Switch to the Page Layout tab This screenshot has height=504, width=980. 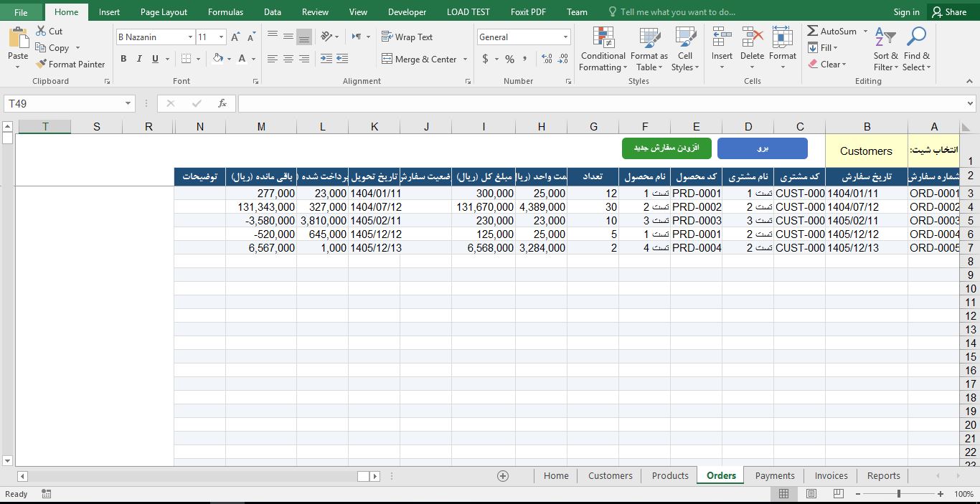[164, 11]
